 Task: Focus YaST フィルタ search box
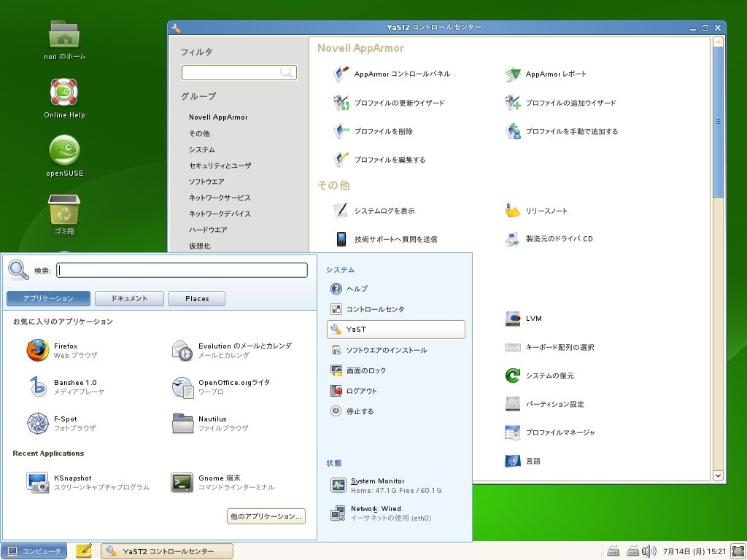(x=239, y=72)
